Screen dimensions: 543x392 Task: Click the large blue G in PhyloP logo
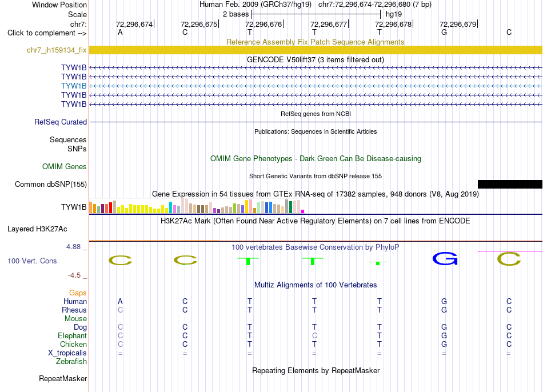[445, 258]
